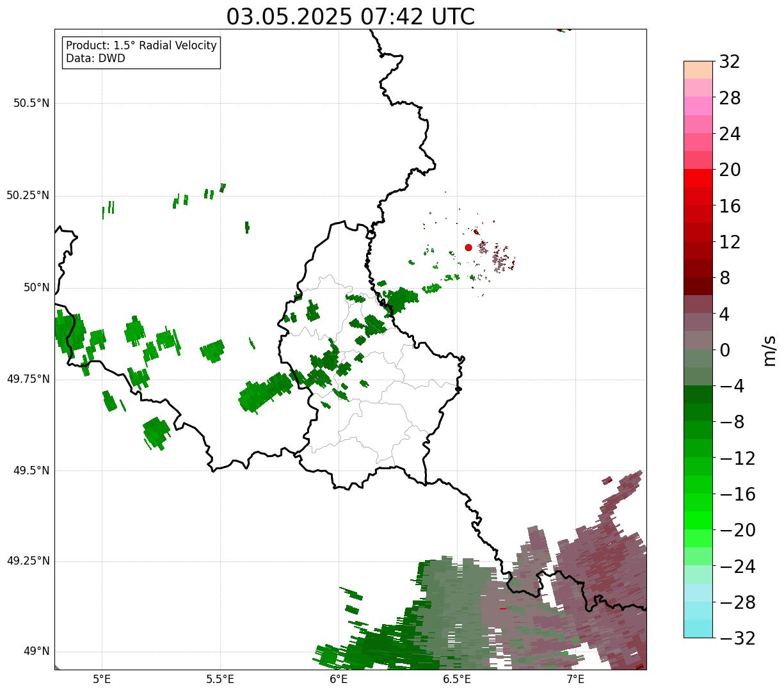
Task: Click the 49.75°N latitude label
Action: (28, 379)
